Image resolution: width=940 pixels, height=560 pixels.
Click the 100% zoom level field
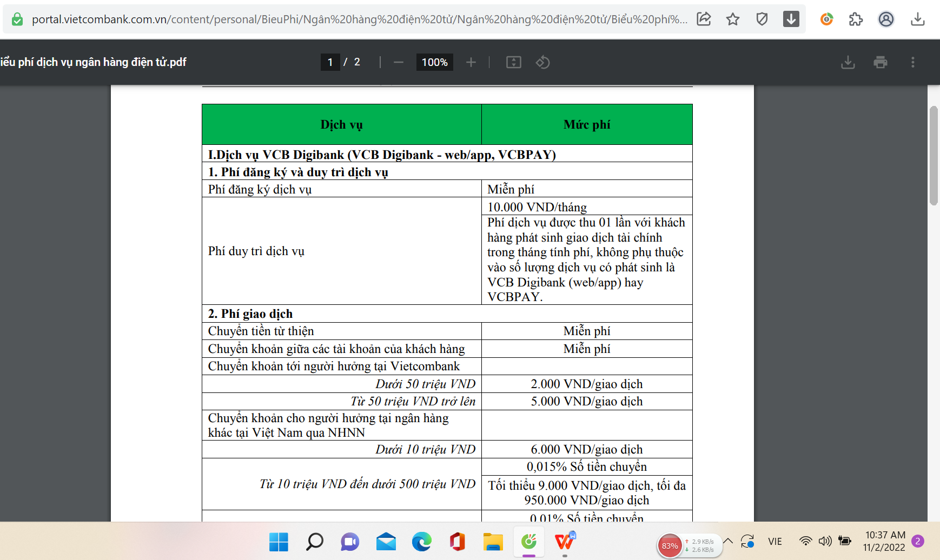coord(434,62)
